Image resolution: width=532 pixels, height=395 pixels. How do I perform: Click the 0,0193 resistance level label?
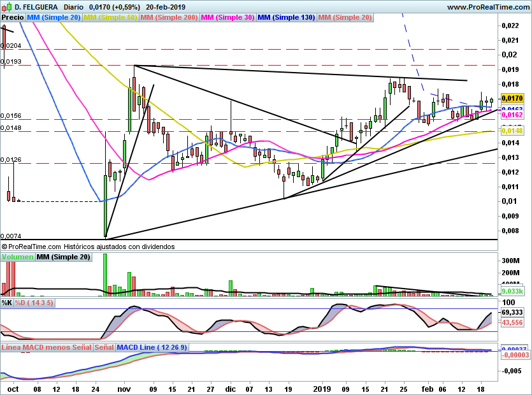pos(11,61)
